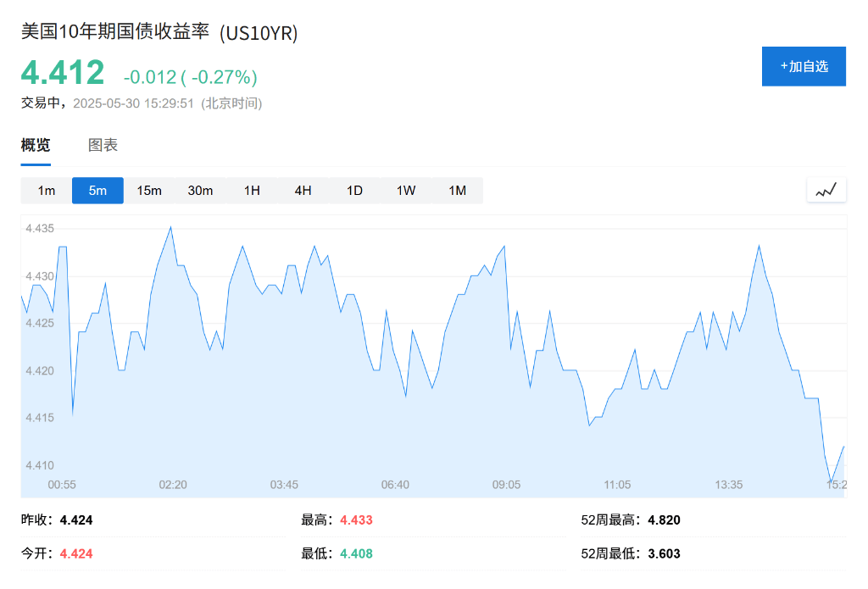This screenshot has height=589, width=868.
Task: Click the 4.430 y-axis label
Action: [40, 276]
